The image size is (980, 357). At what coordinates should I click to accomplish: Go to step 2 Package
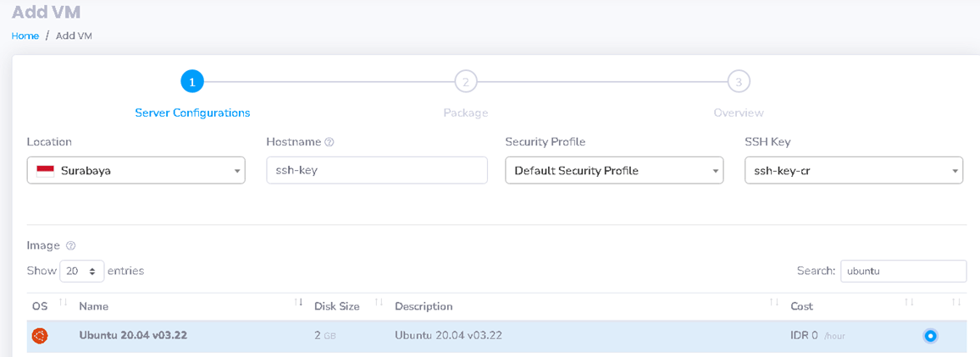click(465, 82)
